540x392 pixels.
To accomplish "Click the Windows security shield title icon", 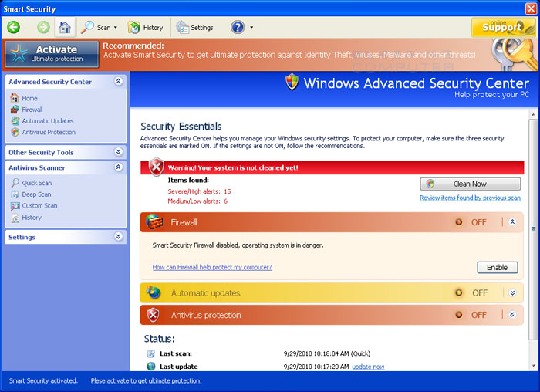I will [292, 82].
